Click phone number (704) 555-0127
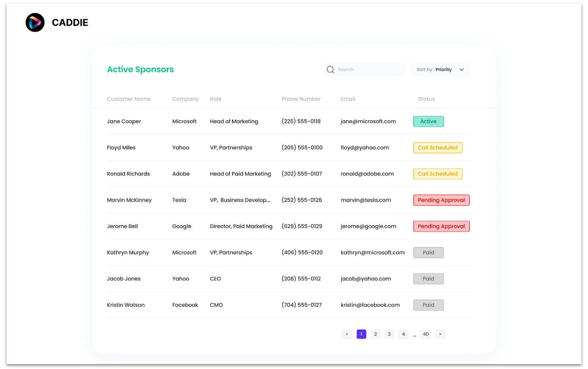This screenshot has height=369, width=588. [302, 305]
